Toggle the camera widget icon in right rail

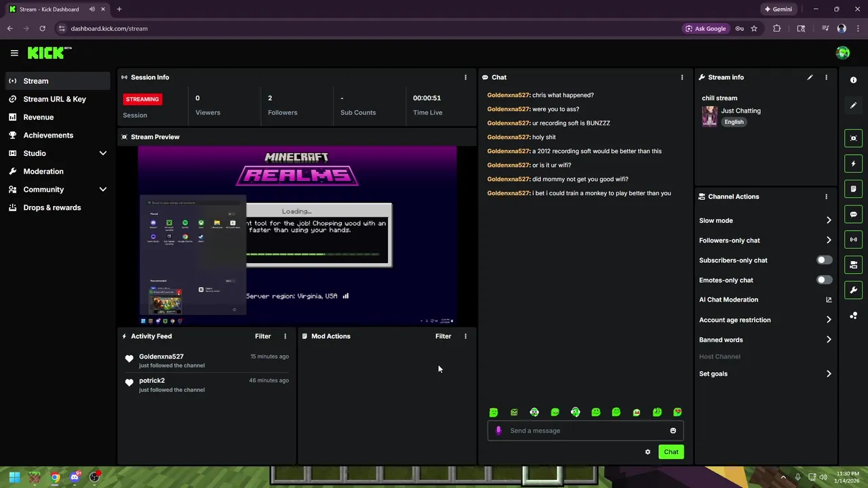pyautogui.click(x=853, y=265)
